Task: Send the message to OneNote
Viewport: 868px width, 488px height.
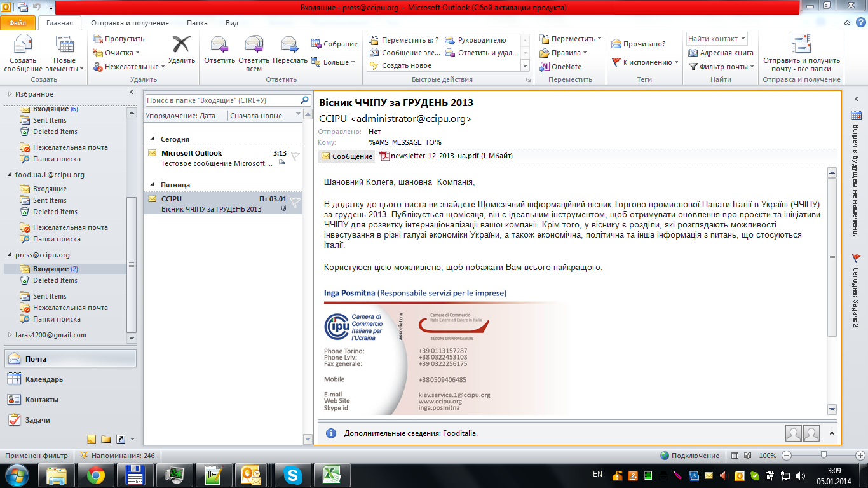Action: coord(560,67)
